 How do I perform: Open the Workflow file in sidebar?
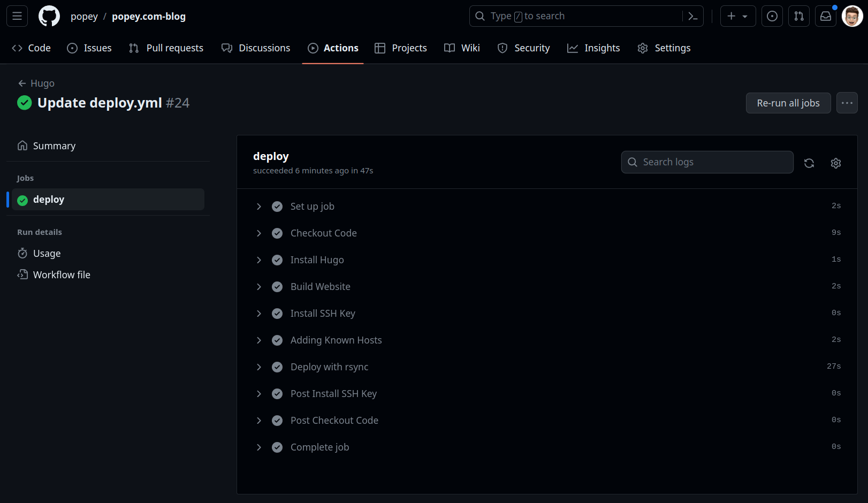click(x=62, y=275)
